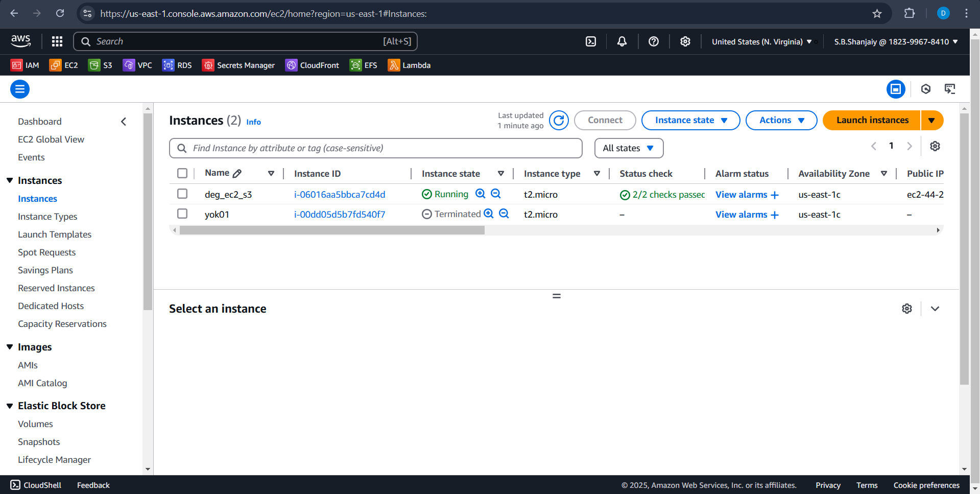The width and height of the screenshot is (980, 494).
Task: Collapse the sidebar with left chevron
Action: pos(124,122)
